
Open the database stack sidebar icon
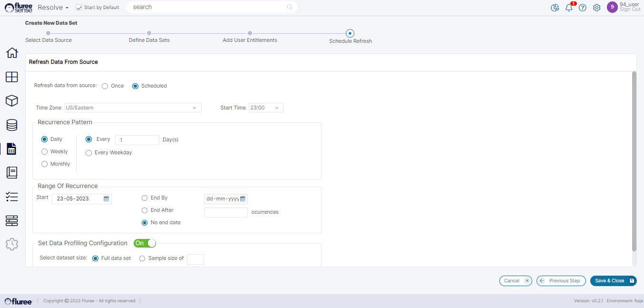pyautogui.click(x=12, y=125)
